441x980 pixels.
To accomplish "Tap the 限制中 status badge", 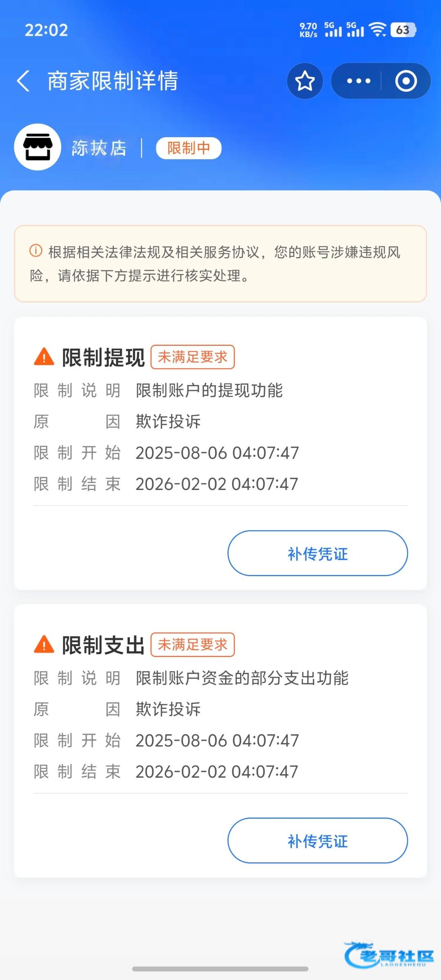I will (x=189, y=148).
